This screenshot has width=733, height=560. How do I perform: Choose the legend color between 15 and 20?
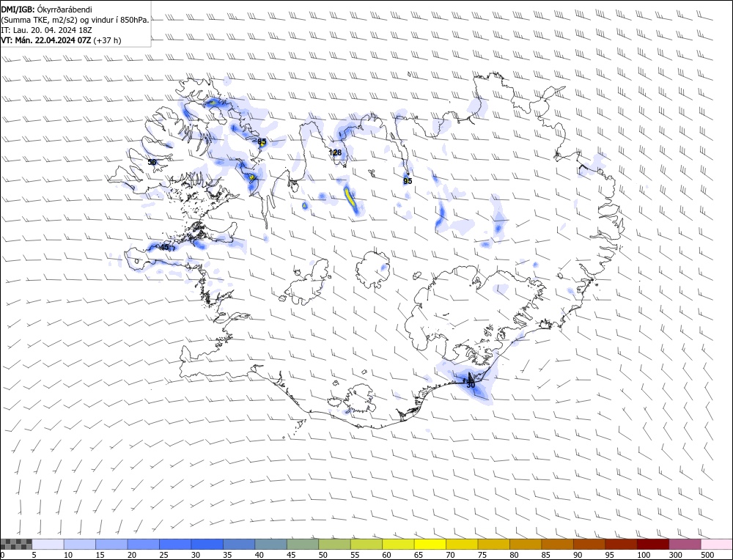pyautogui.click(x=111, y=544)
